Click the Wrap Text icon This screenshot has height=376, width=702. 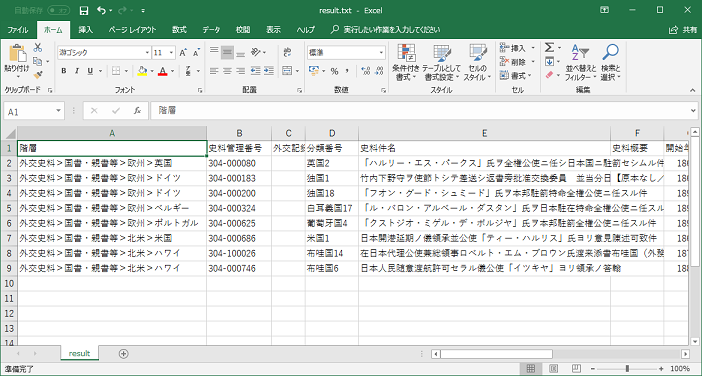coord(287,52)
